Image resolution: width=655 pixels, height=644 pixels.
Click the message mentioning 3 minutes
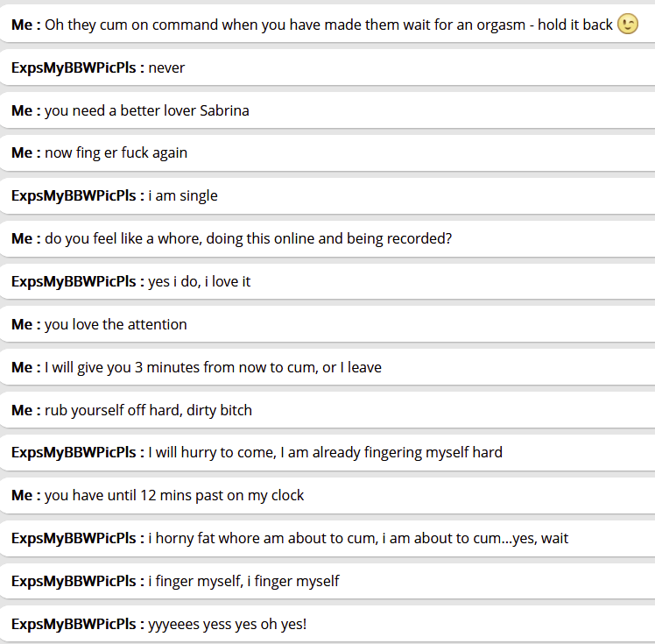pyautogui.click(x=213, y=367)
